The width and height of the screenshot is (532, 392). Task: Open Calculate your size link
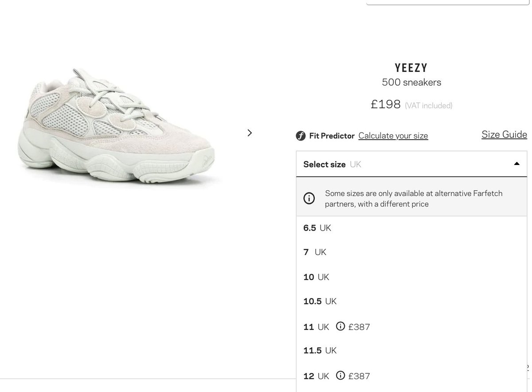click(393, 136)
